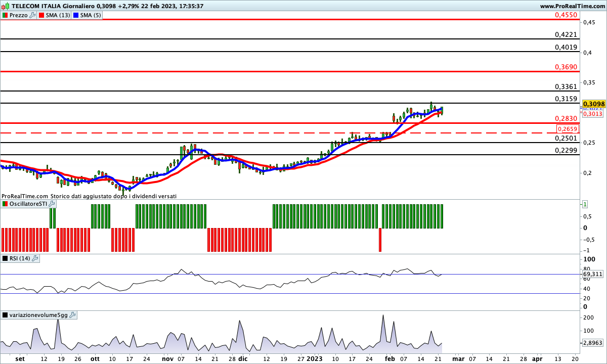Click the blue SMA (5) color square
Screen dimensions: 607x364
coord(76,15)
